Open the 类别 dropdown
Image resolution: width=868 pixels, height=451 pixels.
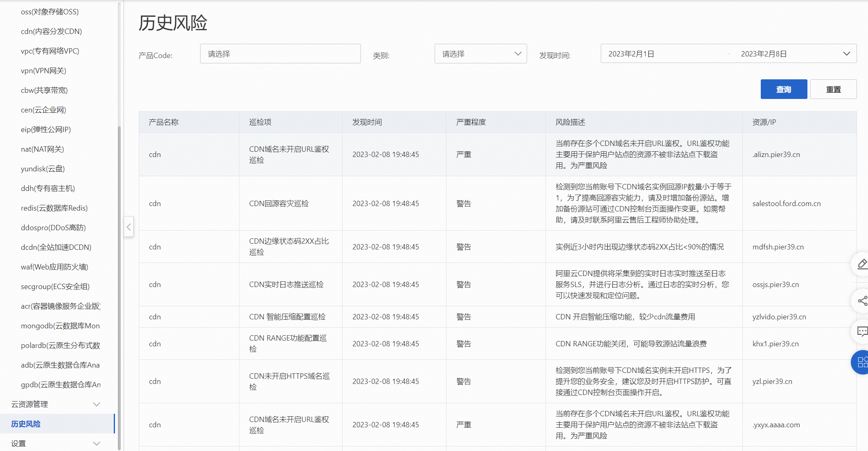(480, 54)
